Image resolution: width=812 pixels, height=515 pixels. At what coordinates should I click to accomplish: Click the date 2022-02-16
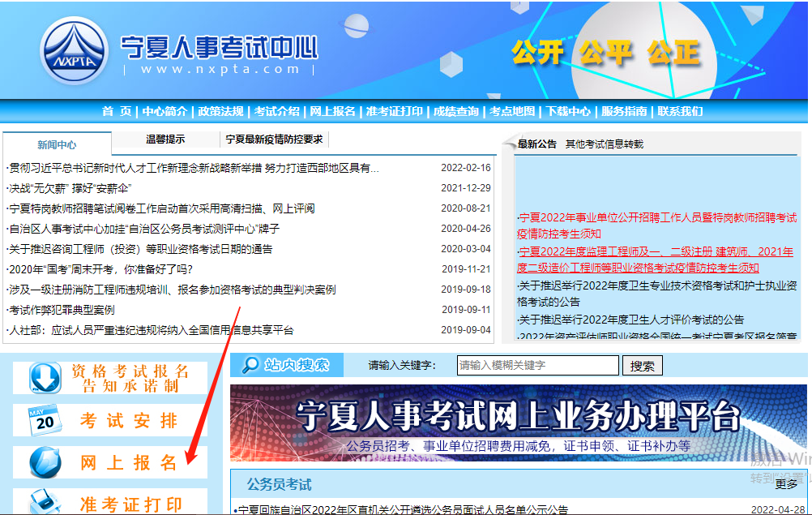coord(465,168)
